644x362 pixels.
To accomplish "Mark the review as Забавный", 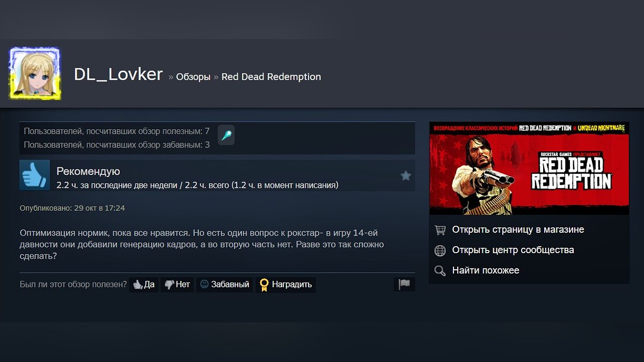I will click(225, 284).
